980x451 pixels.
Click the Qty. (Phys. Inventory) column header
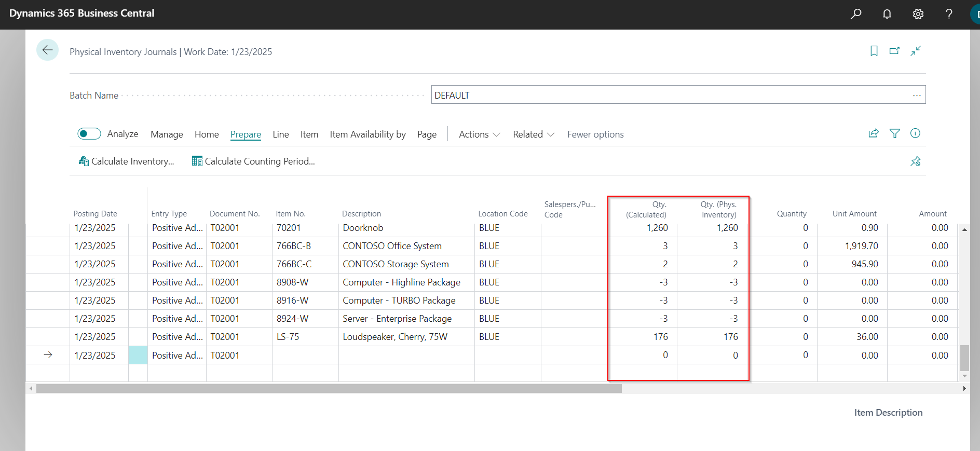point(718,210)
